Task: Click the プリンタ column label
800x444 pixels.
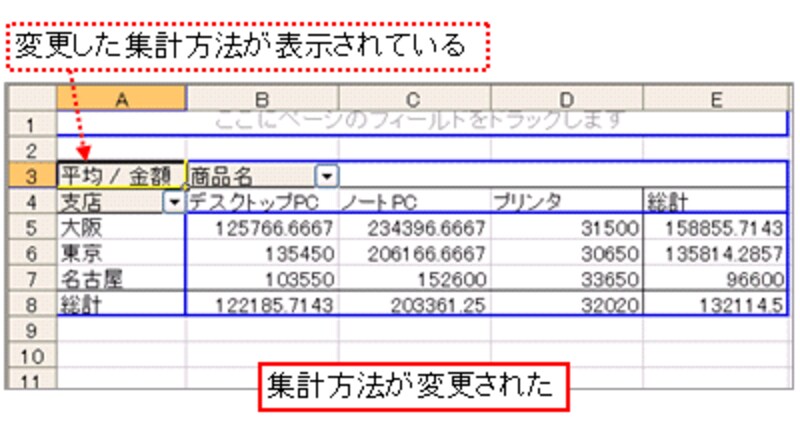Action: point(566,202)
